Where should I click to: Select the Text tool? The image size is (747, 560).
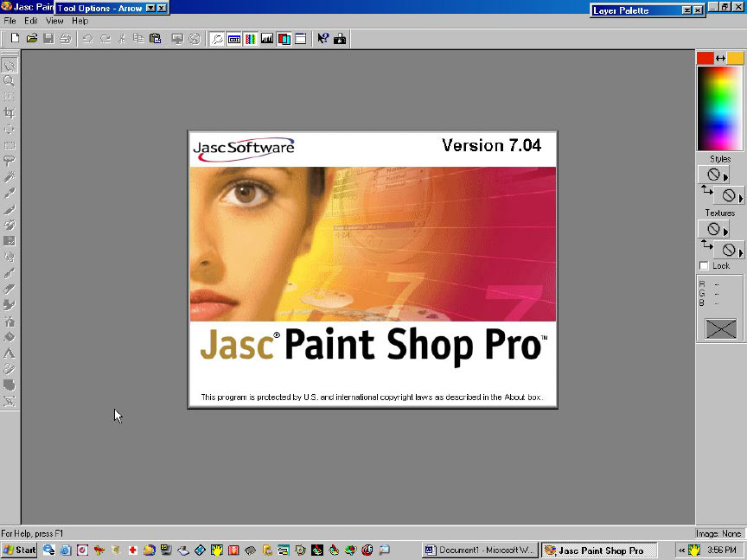click(x=9, y=353)
